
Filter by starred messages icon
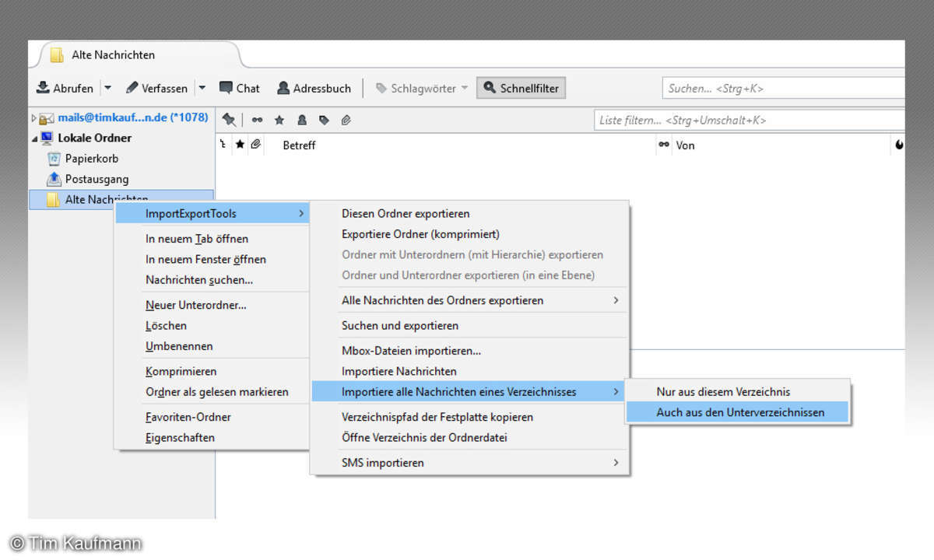click(x=279, y=120)
